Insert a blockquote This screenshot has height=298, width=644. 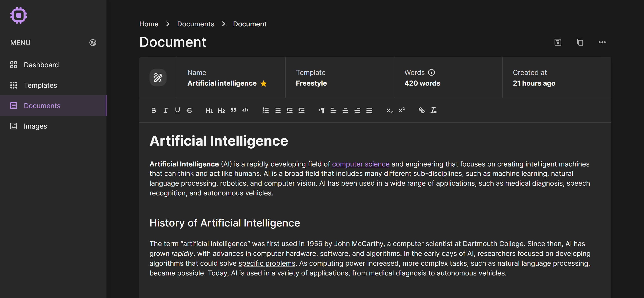point(233,110)
